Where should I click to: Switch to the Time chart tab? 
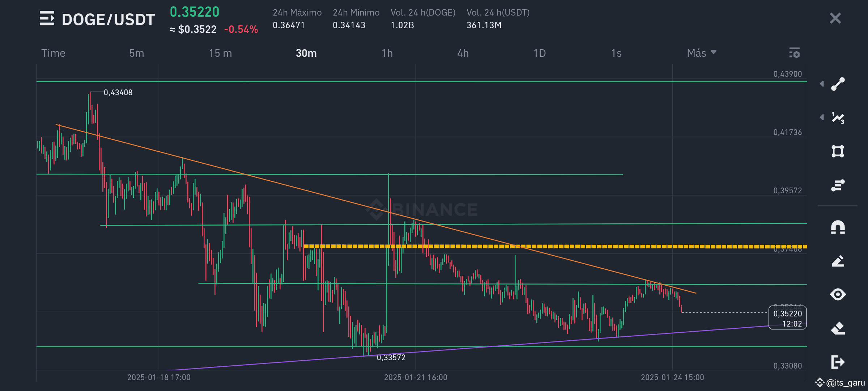click(54, 53)
